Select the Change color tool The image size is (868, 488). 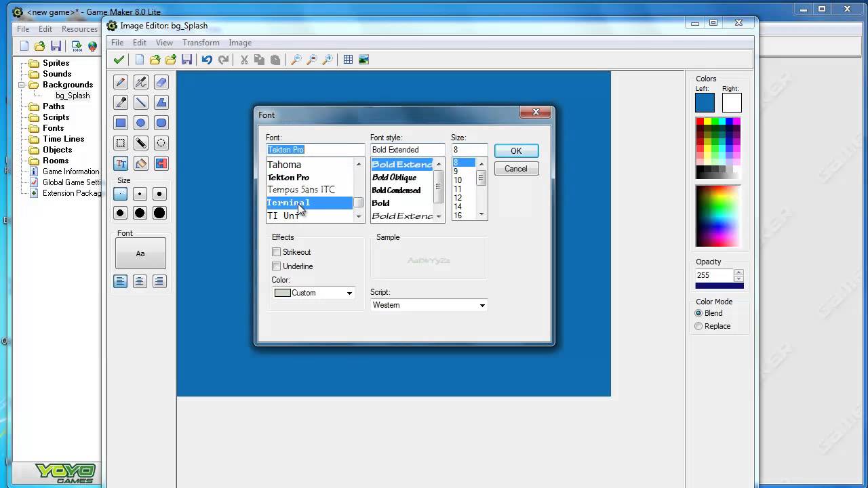tap(161, 163)
